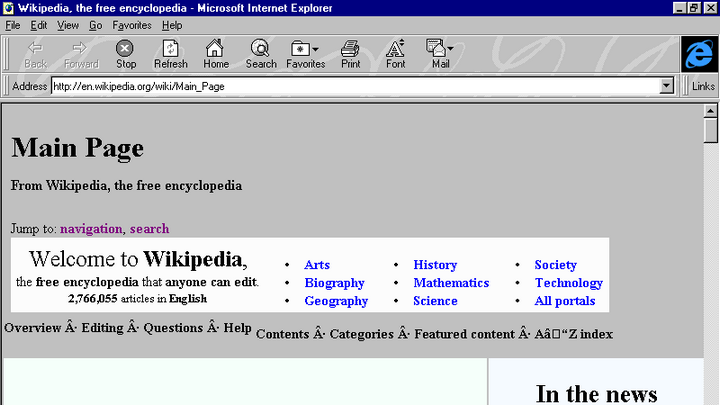
Task: Go forward with the Forward toolbar button
Action: point(81,54)
